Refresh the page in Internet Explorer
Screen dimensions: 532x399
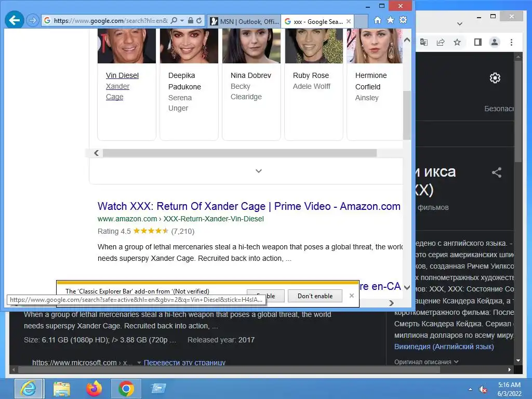[199, 20]
